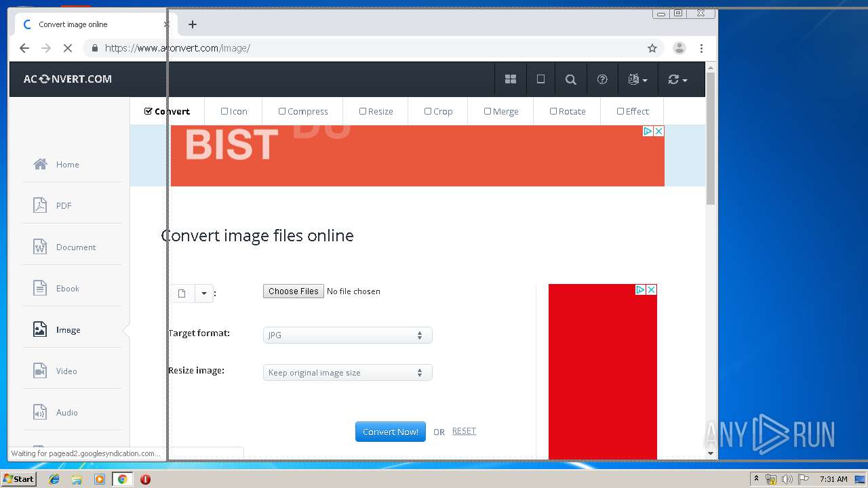868x488 pixels.
Task: Click the Ebook page icon
Action: (x=40, y=288)
